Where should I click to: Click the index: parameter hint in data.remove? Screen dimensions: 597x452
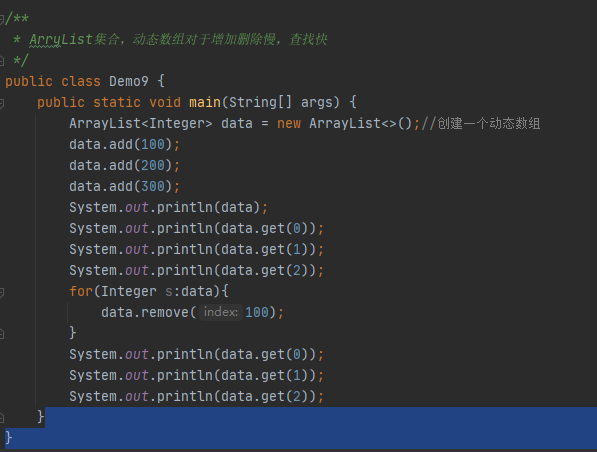(x=221, y=312)
